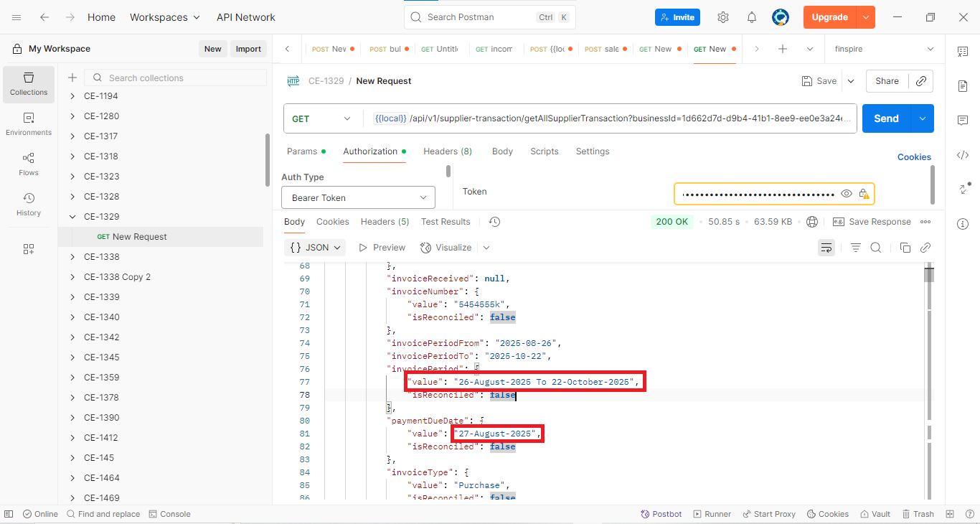Open the Workspaces dropdown
The height and width of the screenshot is (524, 980).
165,17
